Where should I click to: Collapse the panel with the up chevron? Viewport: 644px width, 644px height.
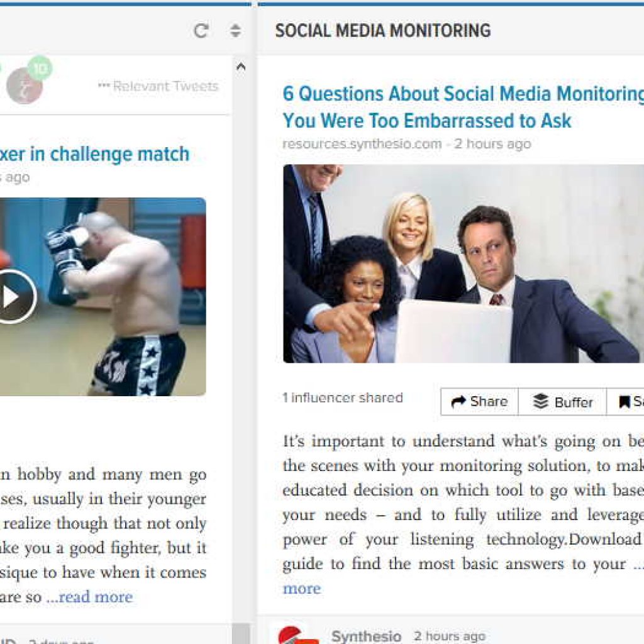241,67
